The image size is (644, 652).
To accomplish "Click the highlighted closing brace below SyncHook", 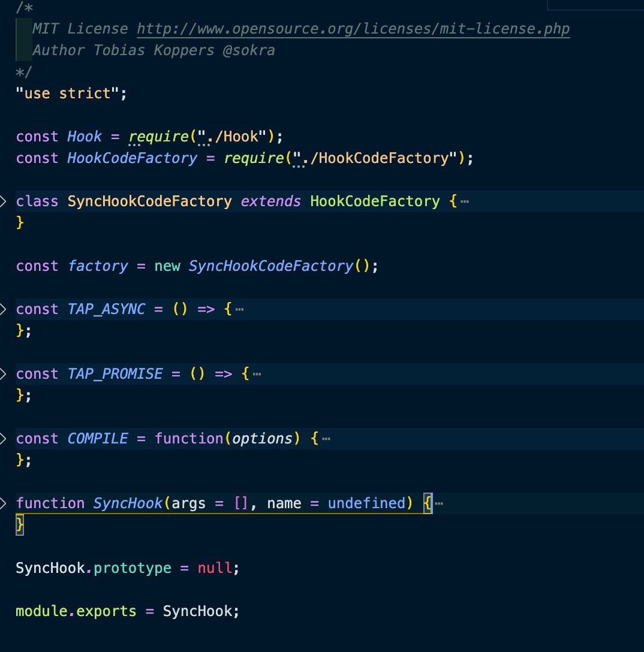I will click(x=20, y=525).
